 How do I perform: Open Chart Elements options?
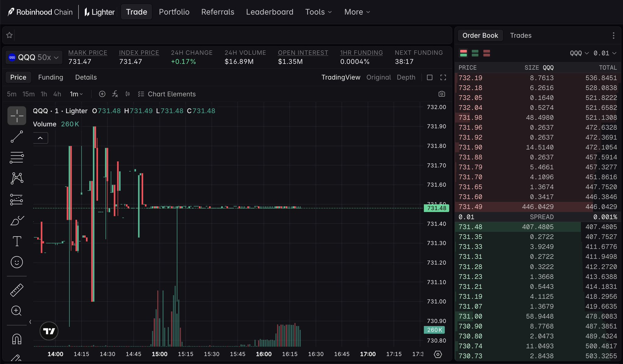pos(167,94)
